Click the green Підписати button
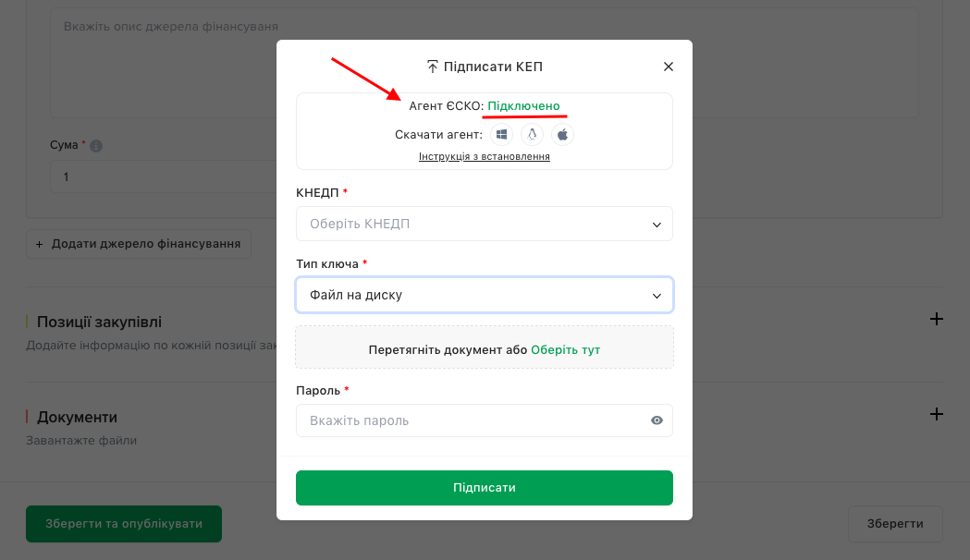The image size is (970, 560). [485, 488]
